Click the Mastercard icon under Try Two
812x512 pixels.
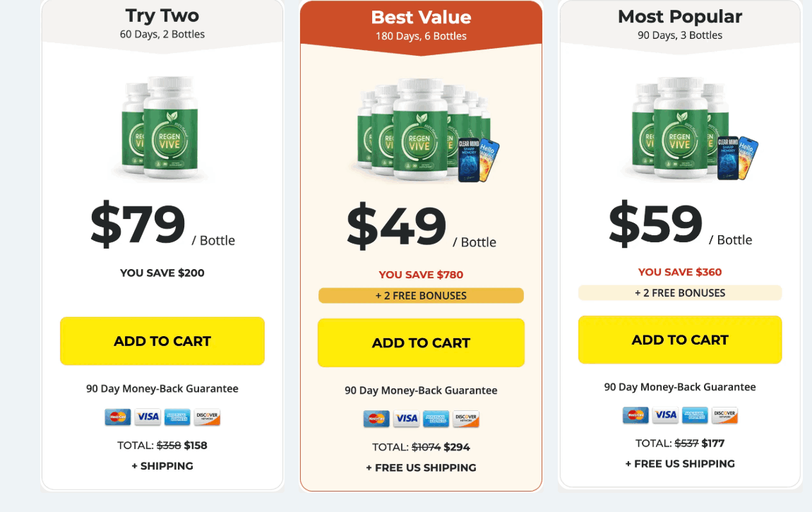(x=117, y=417)
